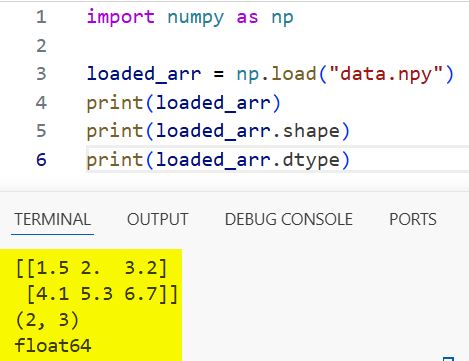This screenshot has width=469, height=361.
Task: Click 'print' on line 5
Action: [x=115, y=131]
